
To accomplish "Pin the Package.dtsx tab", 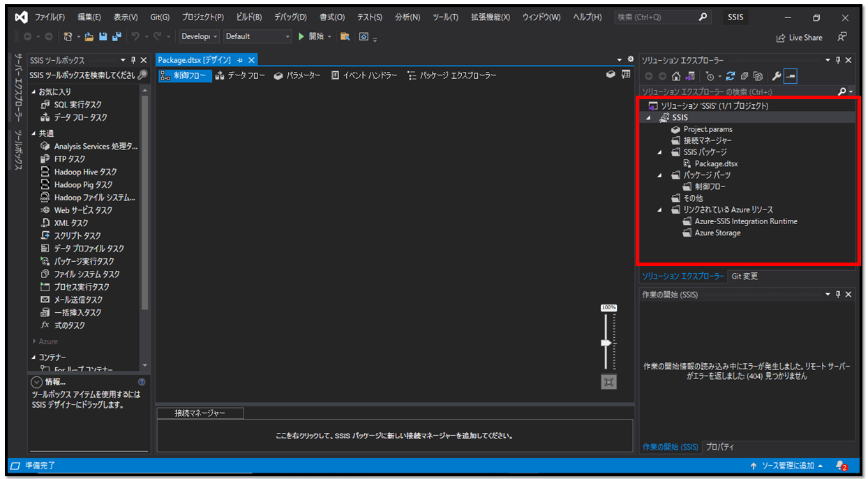I will click(x=240, y=60).
